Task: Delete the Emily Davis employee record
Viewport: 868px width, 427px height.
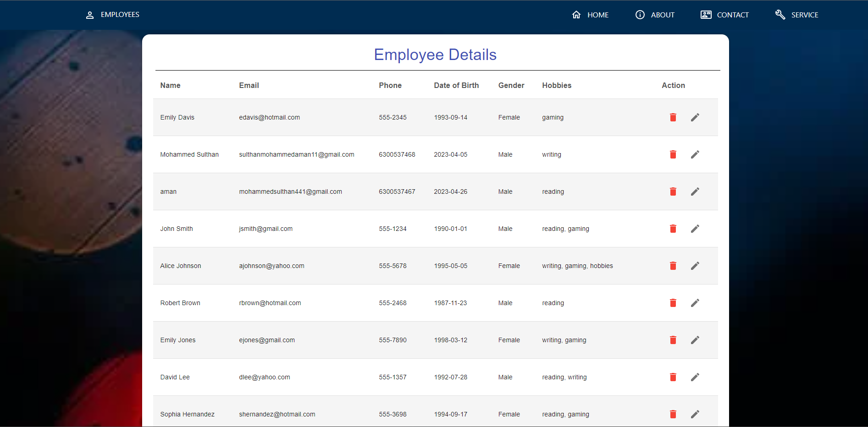Action: click(673, 117)
